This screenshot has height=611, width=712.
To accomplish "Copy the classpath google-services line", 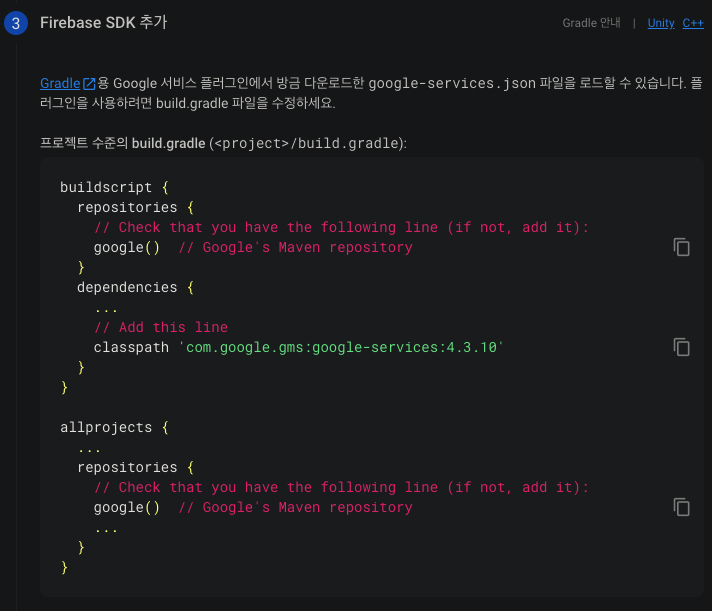I will pyautogui.click(x=681, y=347).
